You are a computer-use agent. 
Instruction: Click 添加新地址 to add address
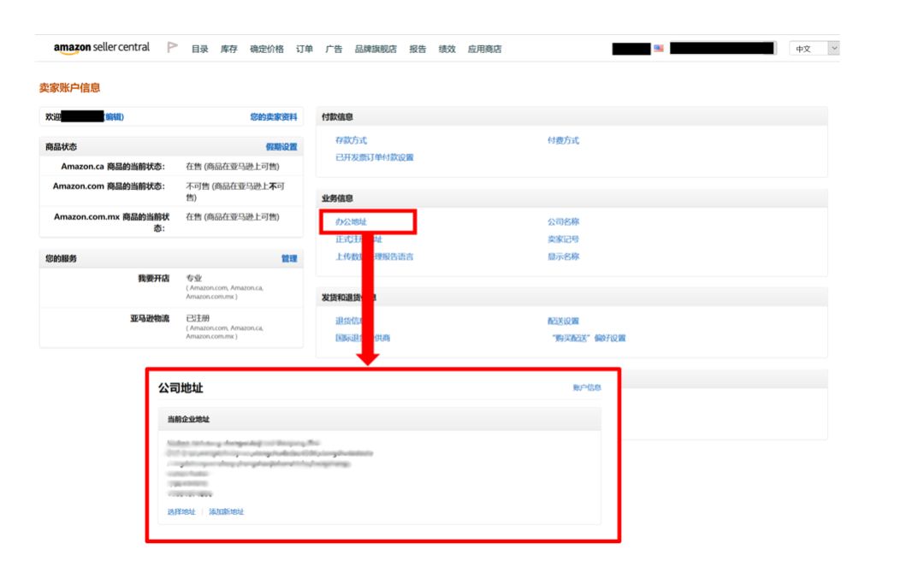coord(226,512)
